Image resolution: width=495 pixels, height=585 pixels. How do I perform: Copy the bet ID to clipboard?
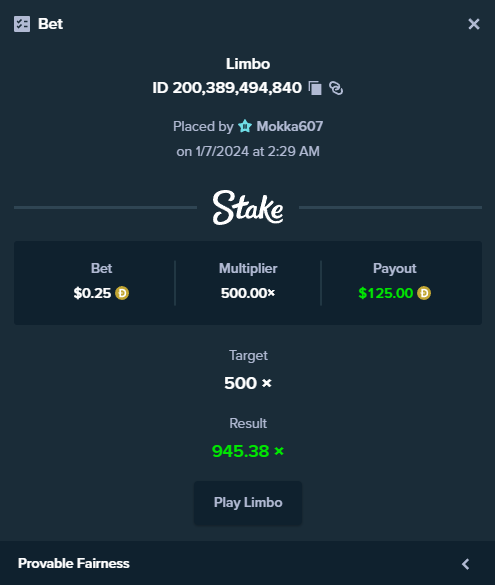click(x=315, y=88)
